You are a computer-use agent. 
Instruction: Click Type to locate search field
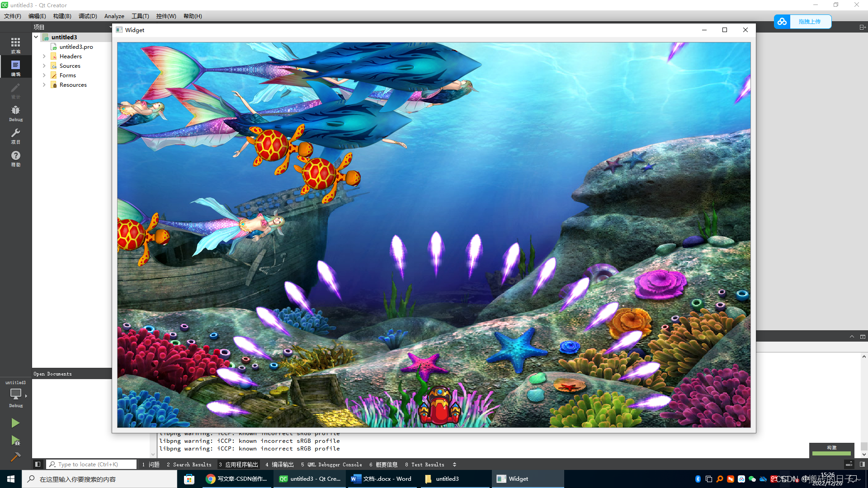(x=92, y=464)
